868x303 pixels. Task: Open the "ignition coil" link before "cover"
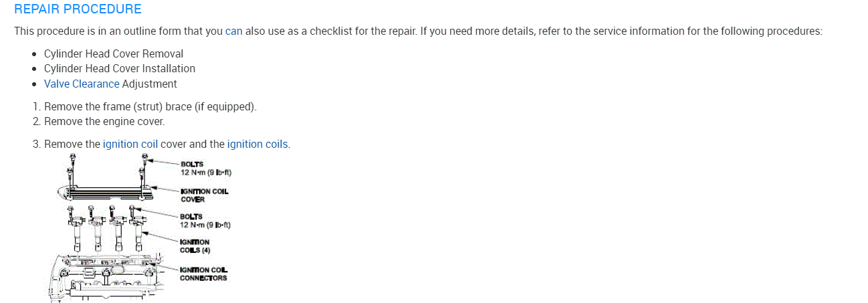coord(130,144)
